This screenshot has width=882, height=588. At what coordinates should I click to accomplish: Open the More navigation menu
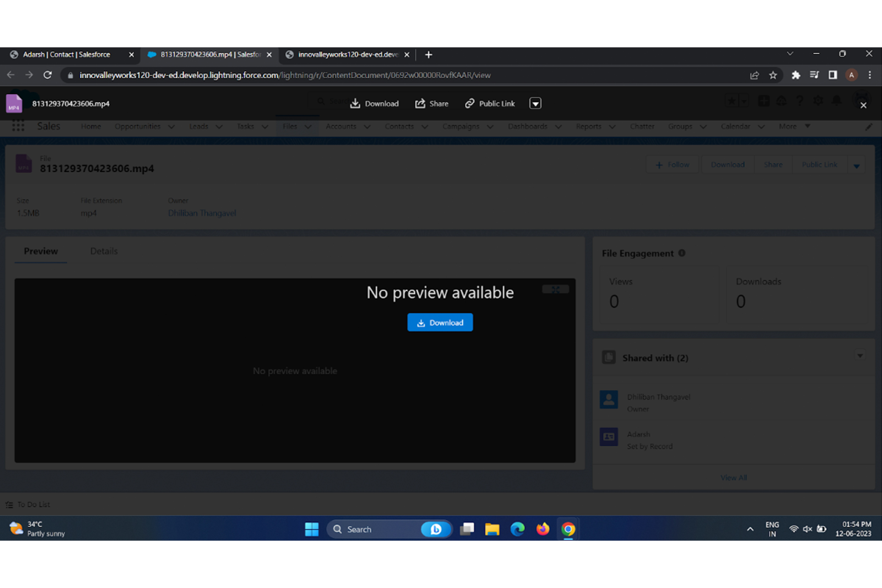tap(794, 126)
